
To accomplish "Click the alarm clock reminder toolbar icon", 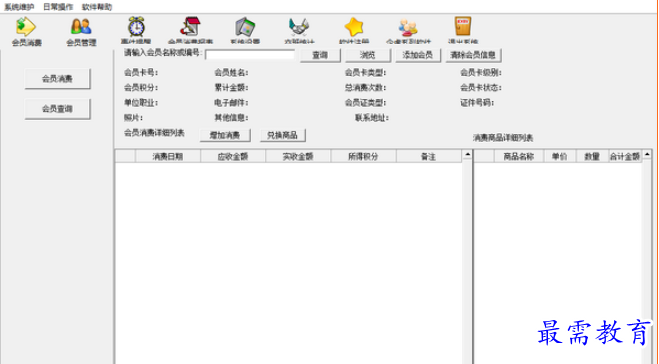I will (136, 30).
